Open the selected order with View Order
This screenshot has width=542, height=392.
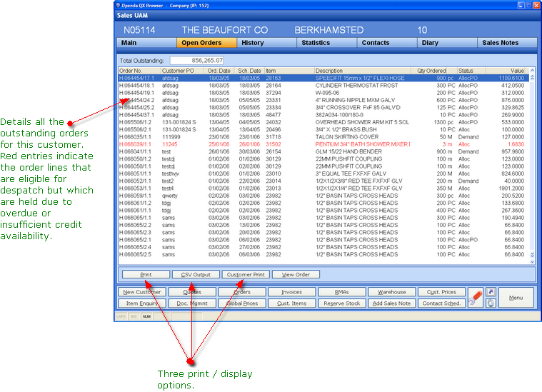(296, 274)
